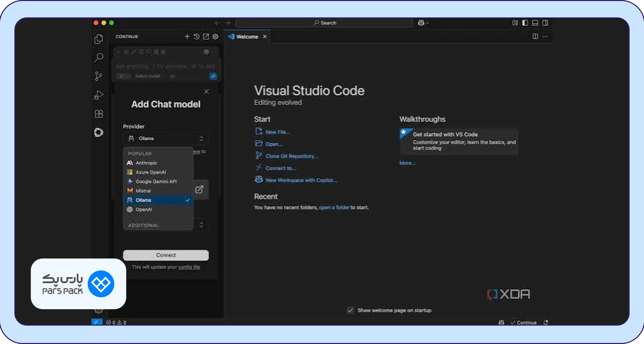The width and height of the screenshot is (644, 344).
Task: Open remote window indicator in status bar
Action: (x=97, y=322)
